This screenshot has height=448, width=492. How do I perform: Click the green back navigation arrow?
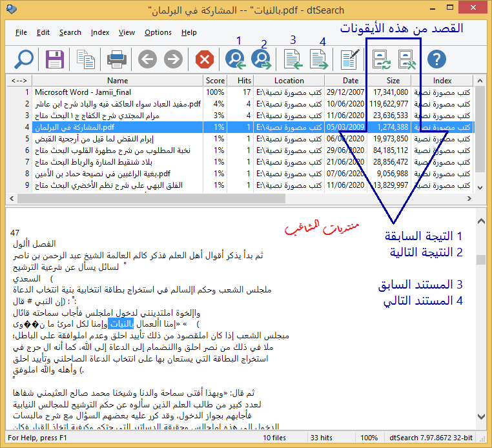tap(147, 60)
